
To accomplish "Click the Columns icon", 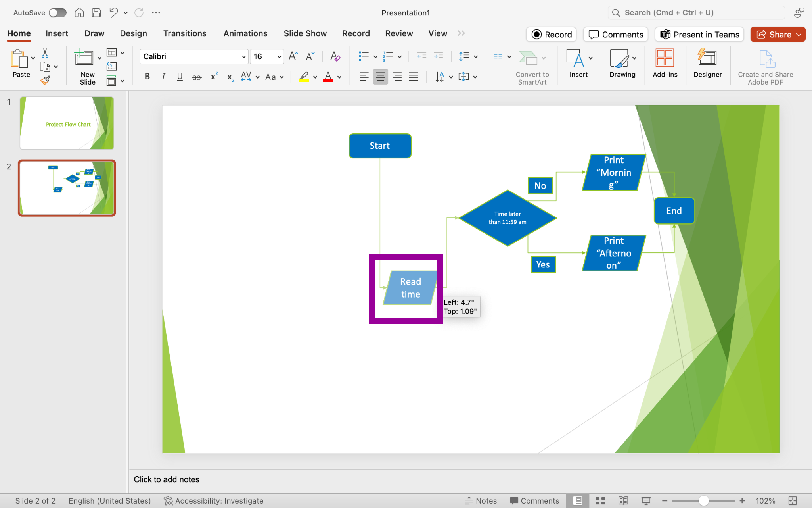I will (498, 56).
